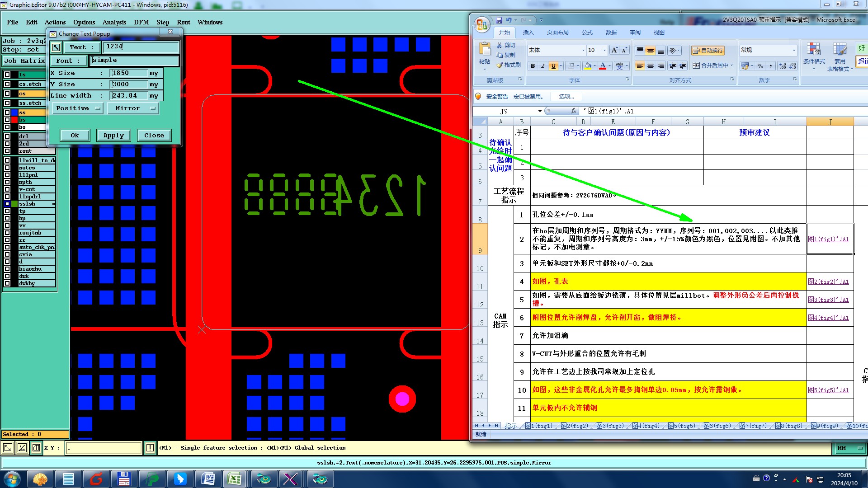Screen dimensions: 868x488
Task: Click the Paste clipboard icon
Action: 485,49
